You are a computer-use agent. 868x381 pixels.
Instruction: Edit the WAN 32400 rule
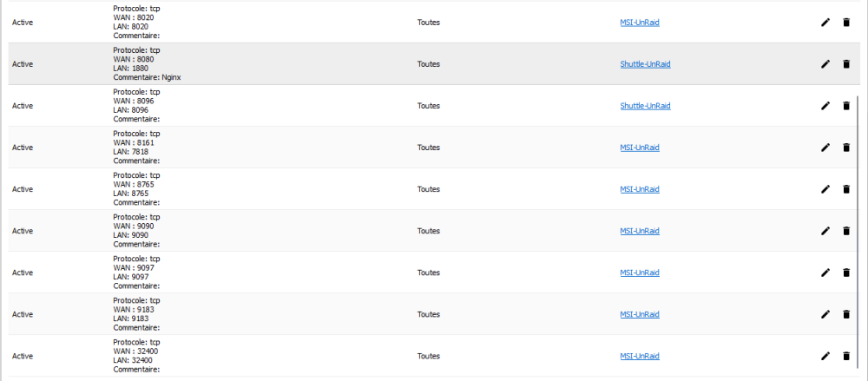coord(825,356)
